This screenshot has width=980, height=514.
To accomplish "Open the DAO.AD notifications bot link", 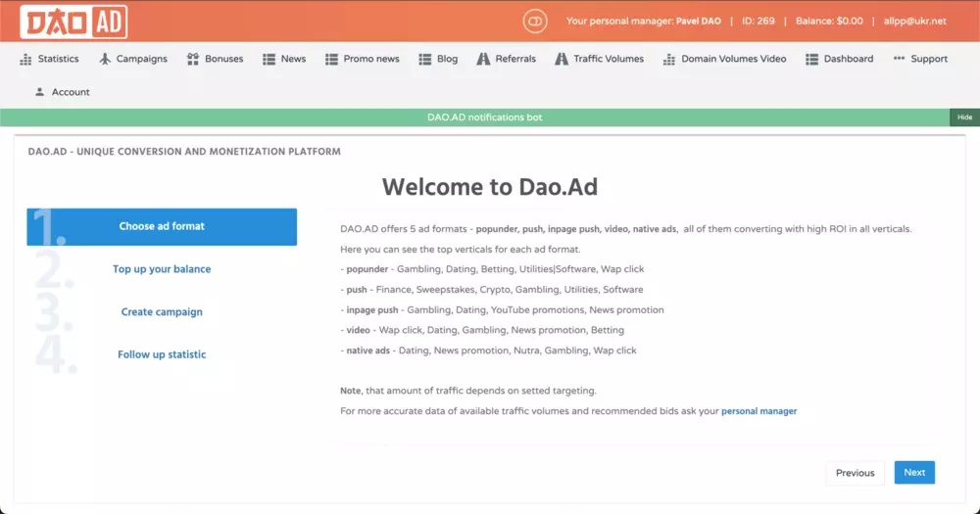I will 485,117.
